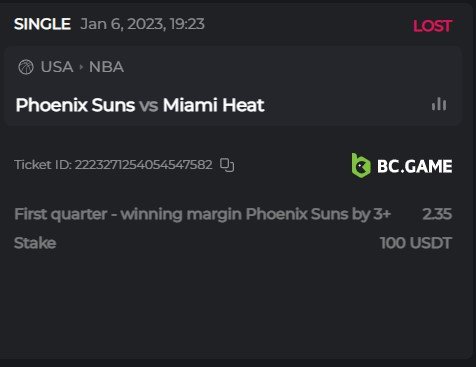The width and height of the screenshot is (476, 367).
Task: Click the LOST status label
Action: tap(433, 26)
